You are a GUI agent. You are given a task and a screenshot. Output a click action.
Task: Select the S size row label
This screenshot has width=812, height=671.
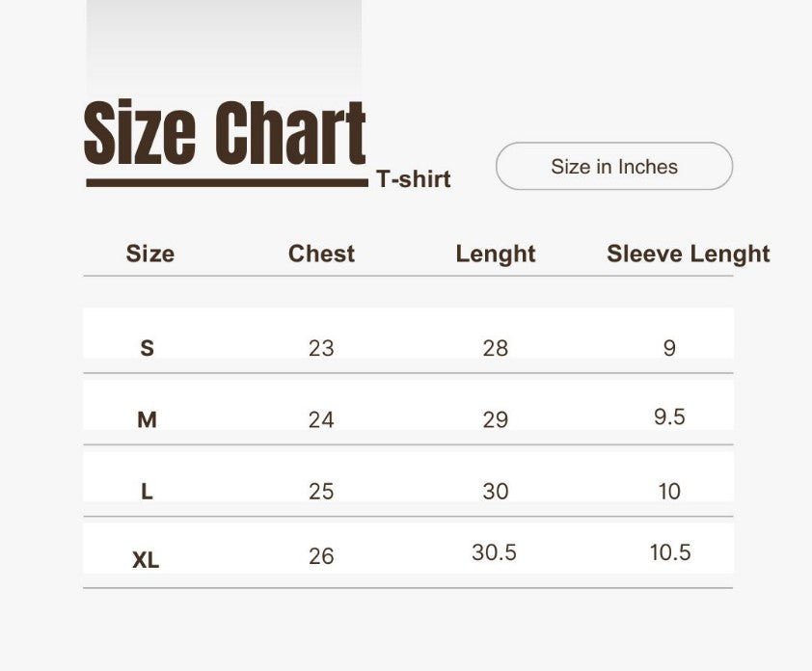[147, 348]
